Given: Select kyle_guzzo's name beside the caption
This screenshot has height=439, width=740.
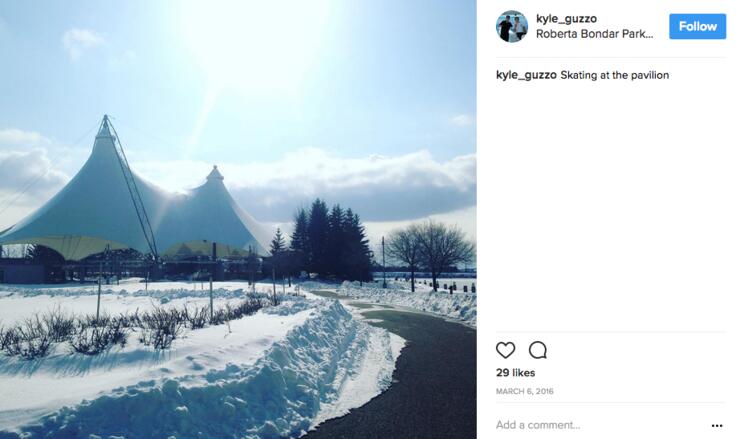Looking at the screenshot, I should click(526, 75).
